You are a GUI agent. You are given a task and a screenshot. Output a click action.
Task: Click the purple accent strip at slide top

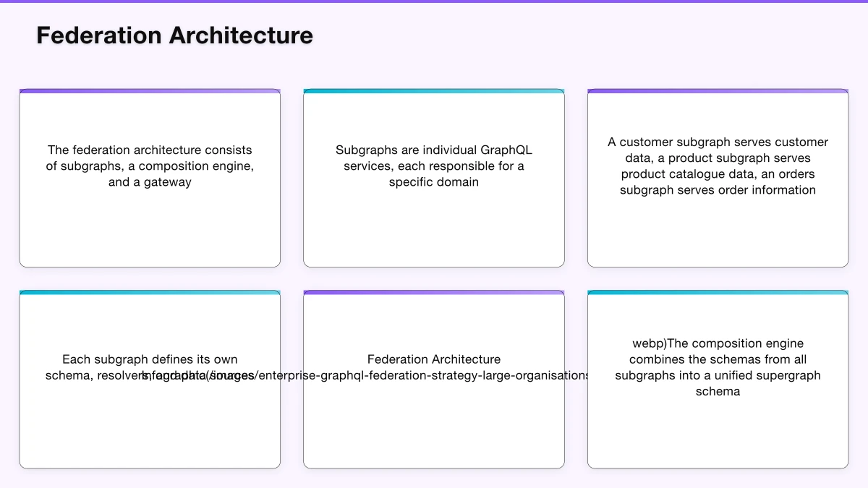click(x=434, y=1)
